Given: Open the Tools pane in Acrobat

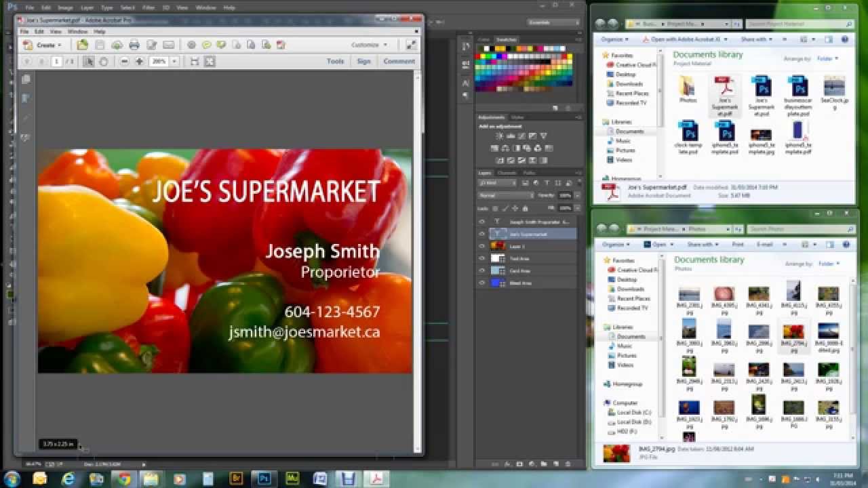Looking at the screenshot, I should click(x=335, y=61).
